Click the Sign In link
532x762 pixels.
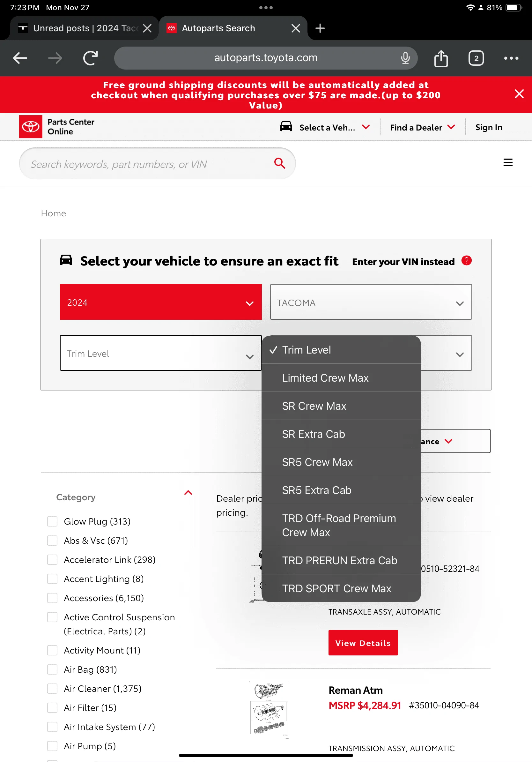(x=489, y=127)
